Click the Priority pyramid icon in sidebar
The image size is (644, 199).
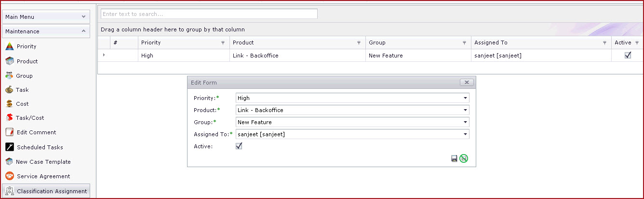(9, 46)
